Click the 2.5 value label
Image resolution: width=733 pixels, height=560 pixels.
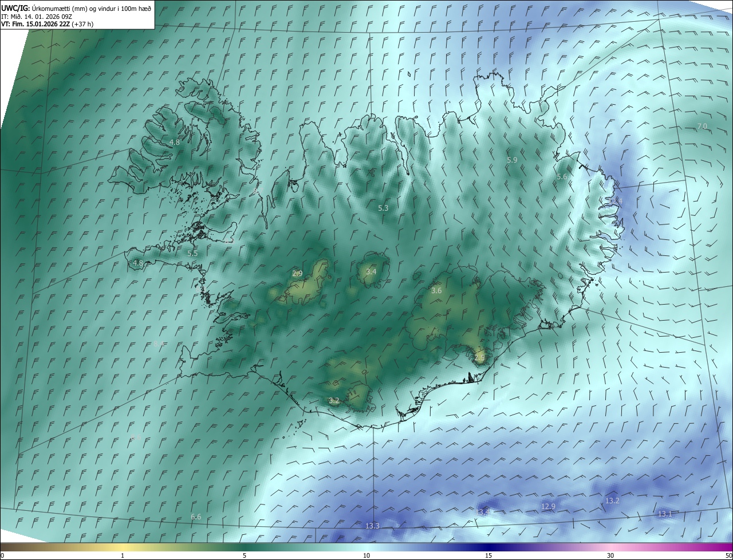click(x=480, y=357)
